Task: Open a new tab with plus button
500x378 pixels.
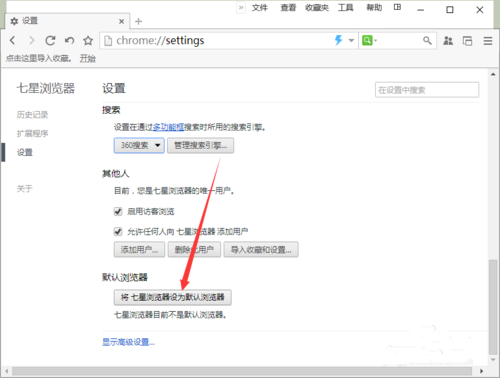Action: point(138,21)
